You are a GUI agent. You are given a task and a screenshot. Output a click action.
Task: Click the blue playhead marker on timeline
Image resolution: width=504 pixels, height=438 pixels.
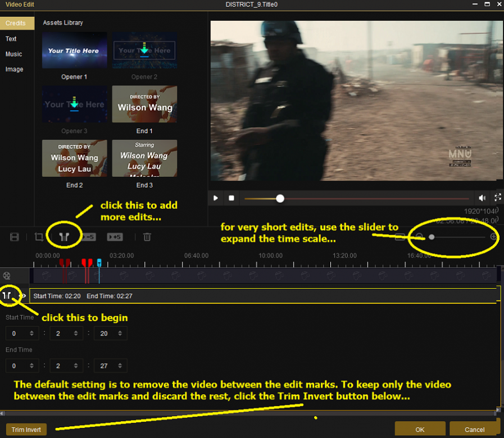(x=99, y=263)
